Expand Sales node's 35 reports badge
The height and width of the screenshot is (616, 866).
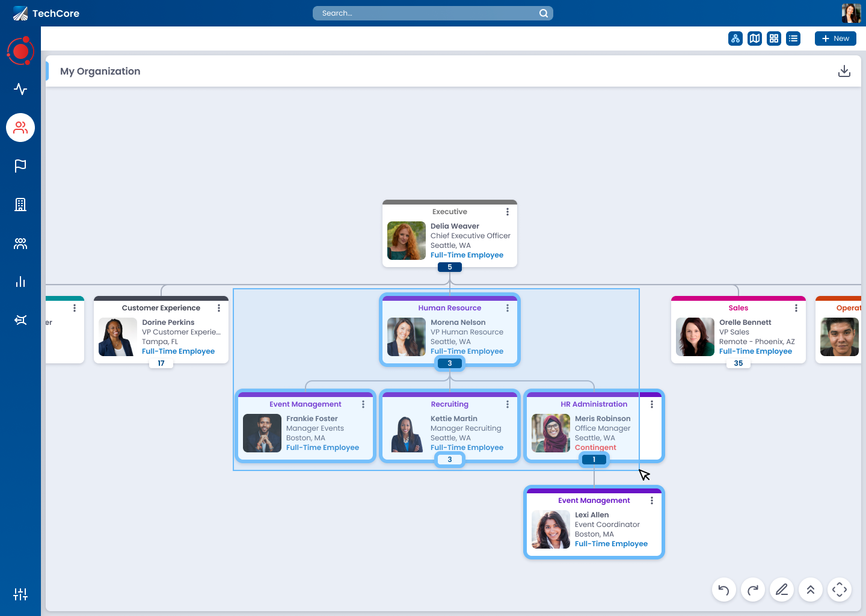click(x=738, y=363)
